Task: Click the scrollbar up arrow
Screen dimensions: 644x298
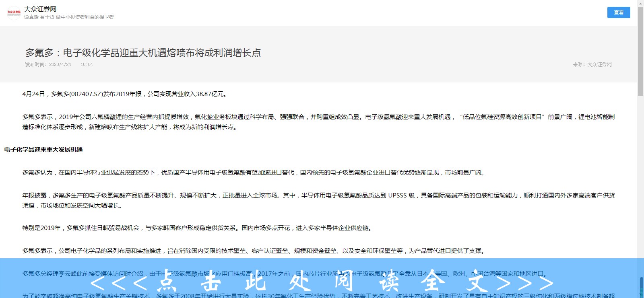Action: coord(640,3)
